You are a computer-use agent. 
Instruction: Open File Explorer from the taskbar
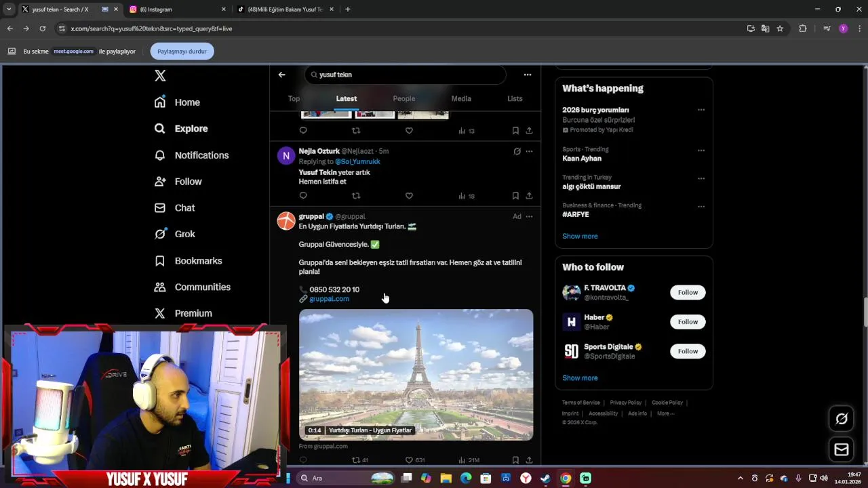click(446, 478)
